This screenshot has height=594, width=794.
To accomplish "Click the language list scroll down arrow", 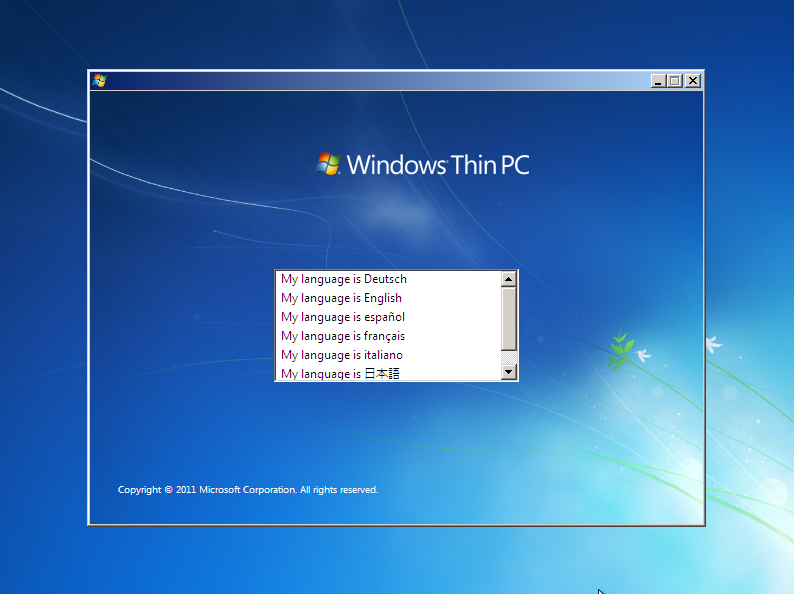I will point(508,372).
